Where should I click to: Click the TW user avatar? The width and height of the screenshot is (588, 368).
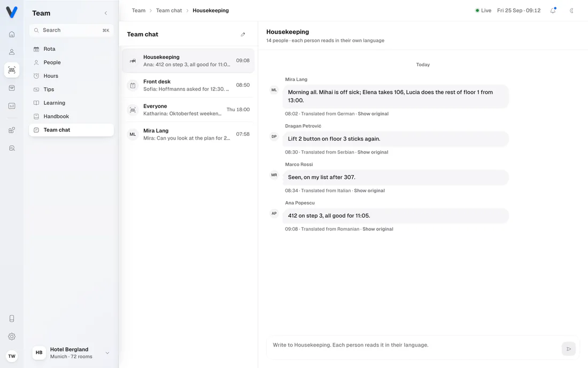[x=12, y=356]
